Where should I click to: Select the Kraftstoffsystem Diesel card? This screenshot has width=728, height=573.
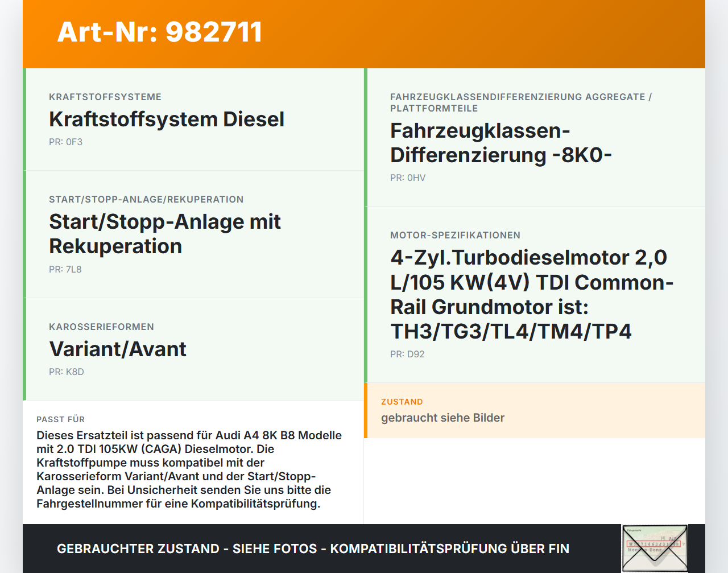193,119
